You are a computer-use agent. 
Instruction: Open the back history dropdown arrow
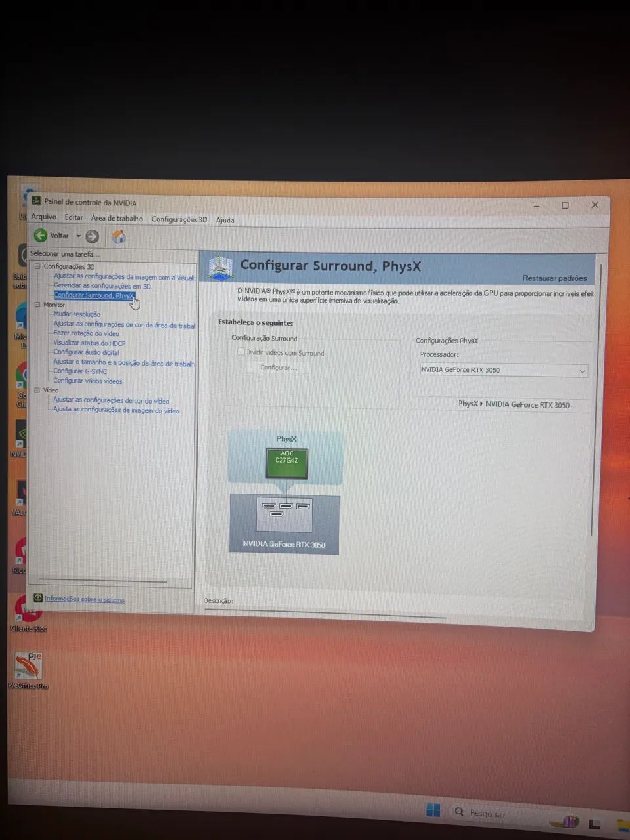[79, 236]
